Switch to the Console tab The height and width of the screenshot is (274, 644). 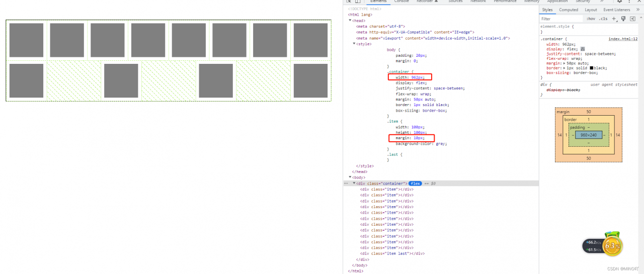(x=401, y=2)
